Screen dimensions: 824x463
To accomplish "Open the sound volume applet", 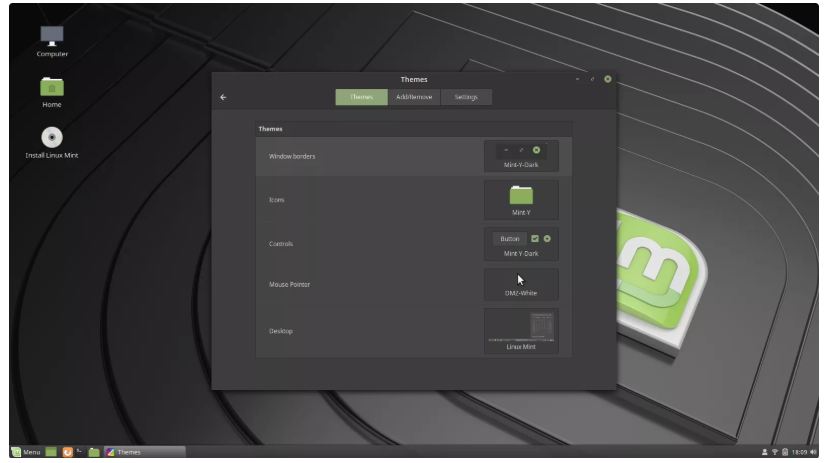I will tap(813, 452).
